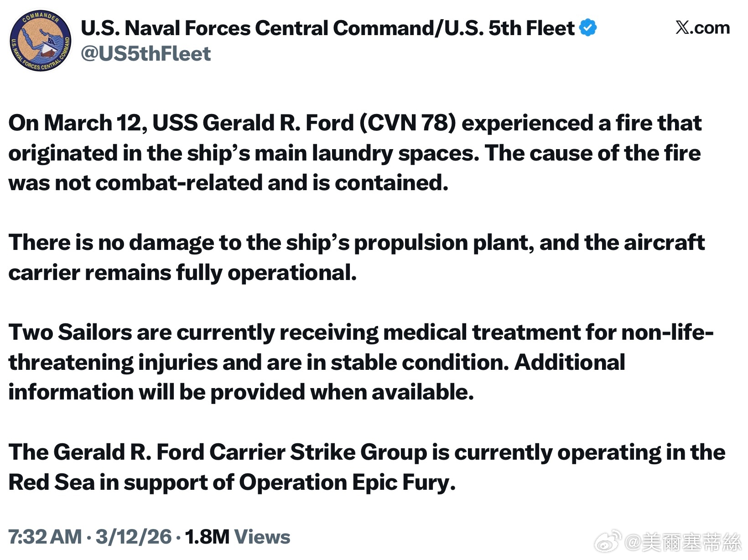Click the Carrier Strike Group sentence
Image resolution: width=748 pixels, height=560 pixels.
pos(367,467)
